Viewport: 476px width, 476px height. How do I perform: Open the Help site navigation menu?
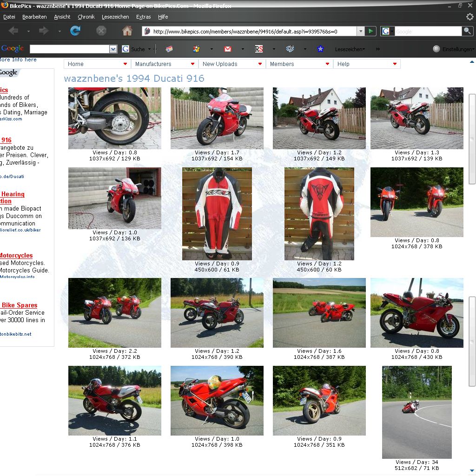367,64
